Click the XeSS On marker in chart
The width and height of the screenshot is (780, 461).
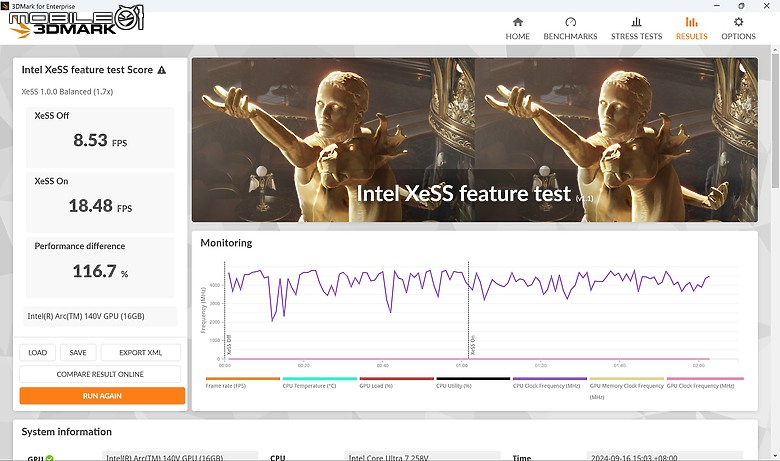click(x=473, y=345)
